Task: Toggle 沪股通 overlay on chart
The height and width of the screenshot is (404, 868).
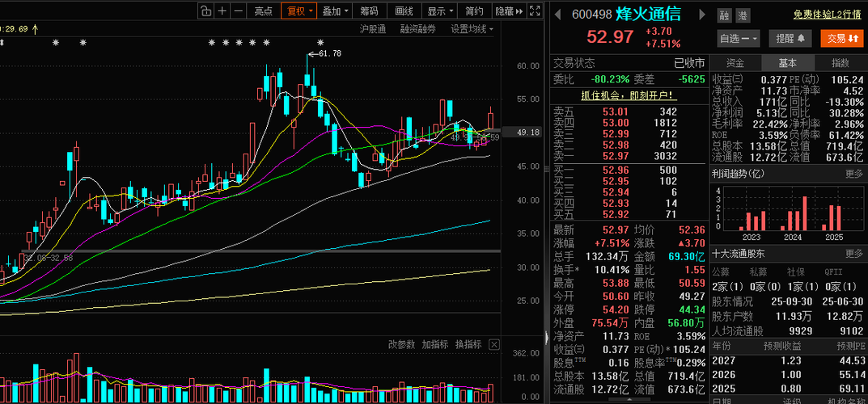Action: [x=373, y=29]
